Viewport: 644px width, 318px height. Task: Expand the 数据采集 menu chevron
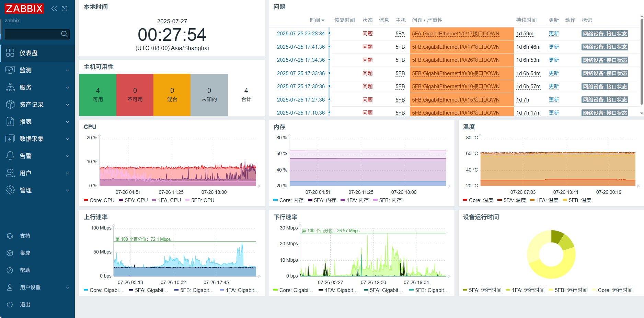[67, 139]
